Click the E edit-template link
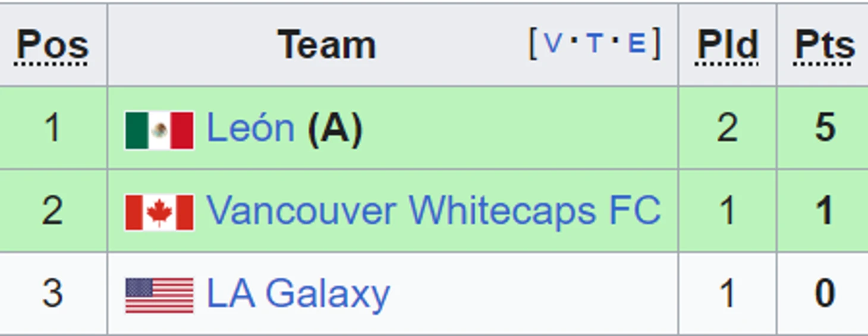The image size is (868, 336). tap(637, 43)
